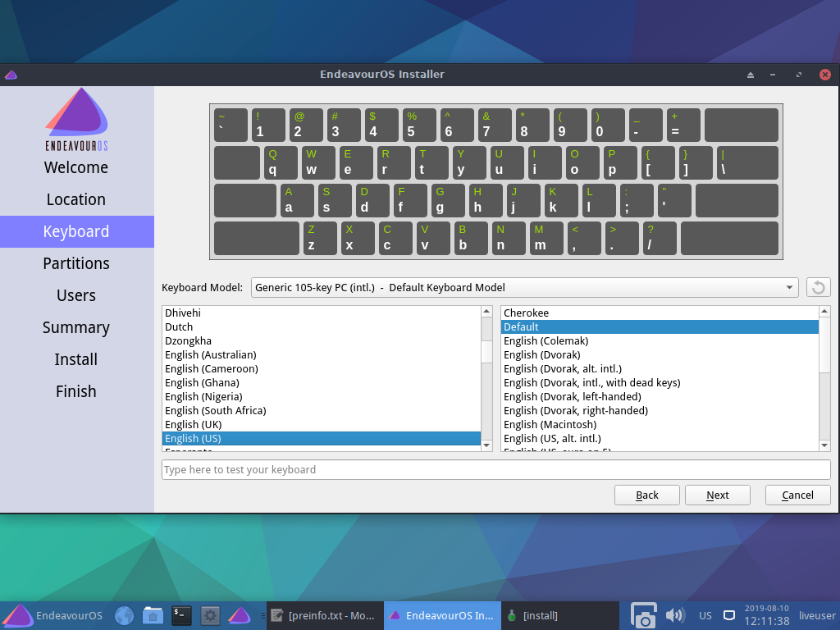
Task: Click the Next button
Action: click(x=717, y=495)
